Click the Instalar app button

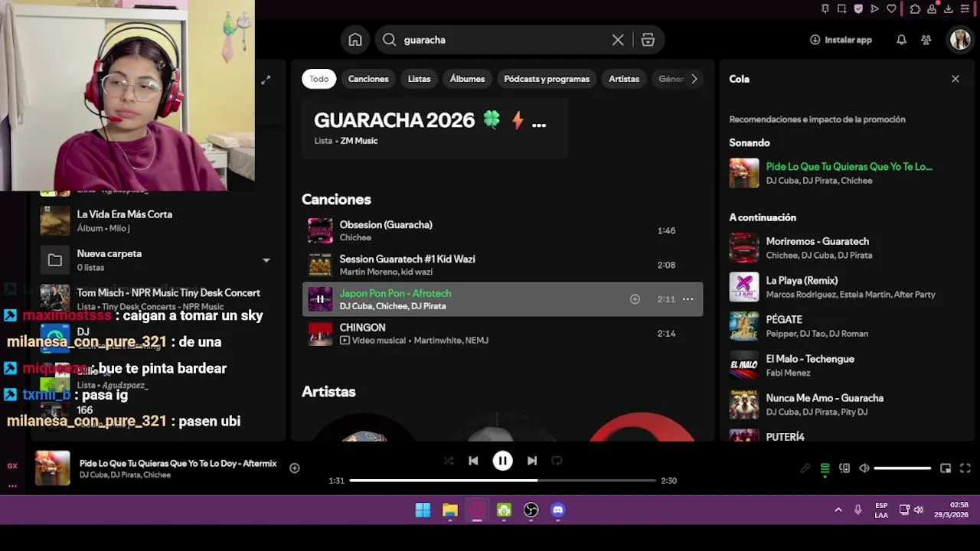tap(841, 40)
